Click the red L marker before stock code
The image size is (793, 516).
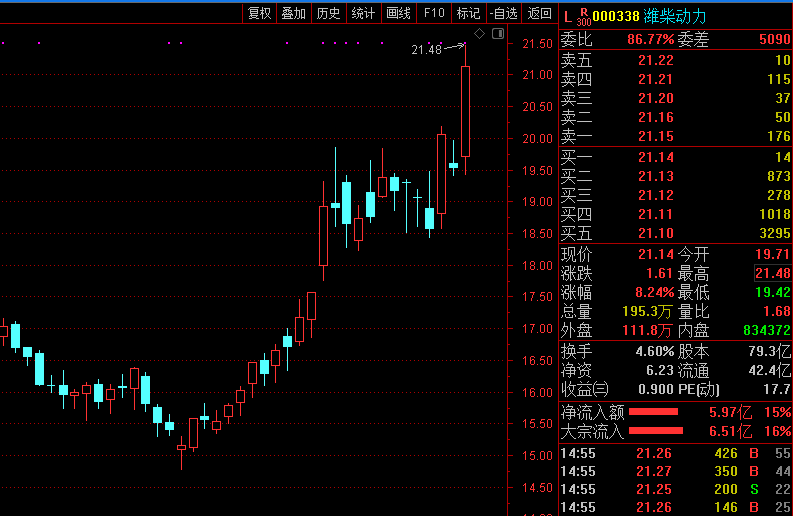point(568,16)
